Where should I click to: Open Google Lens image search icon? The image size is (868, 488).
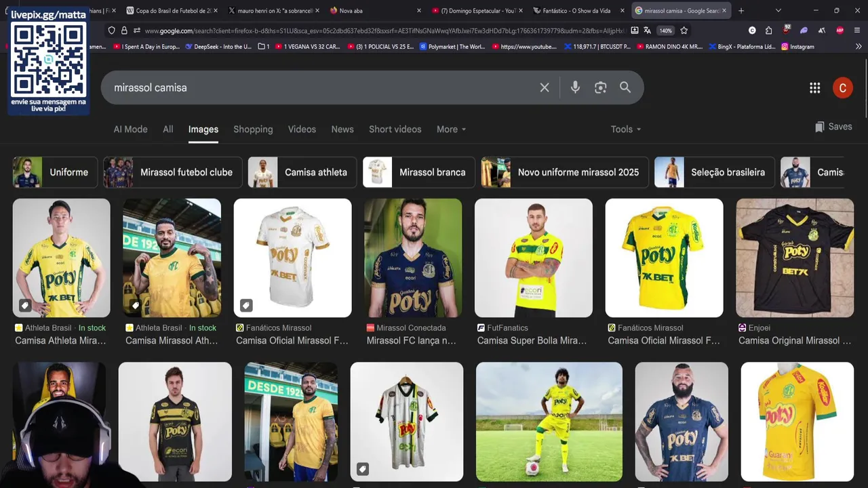click(x=600, y=87)
